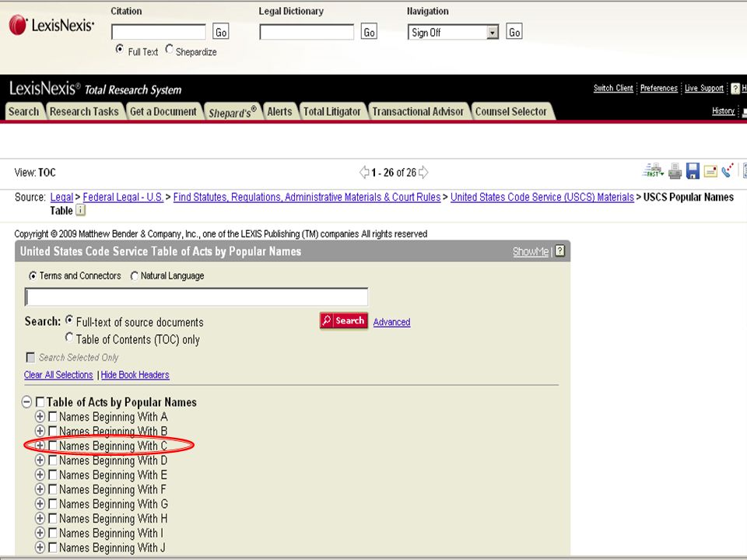This screenshot has height=560, width=747.
Task: Choose Terms and Connectors search mode
Action: [33, 275]
